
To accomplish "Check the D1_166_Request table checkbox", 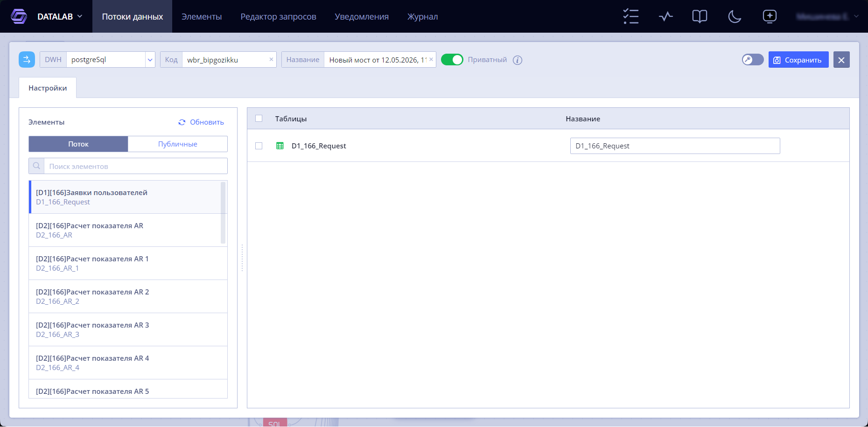I will [x=259, y=146].
